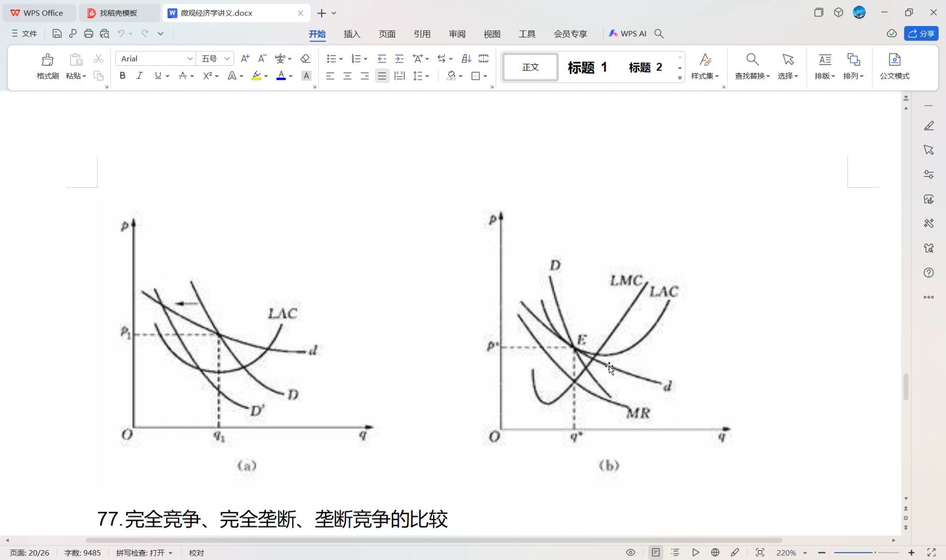
Task: Expand the highlight color dropdown arrow
Action: click(266, 76)
